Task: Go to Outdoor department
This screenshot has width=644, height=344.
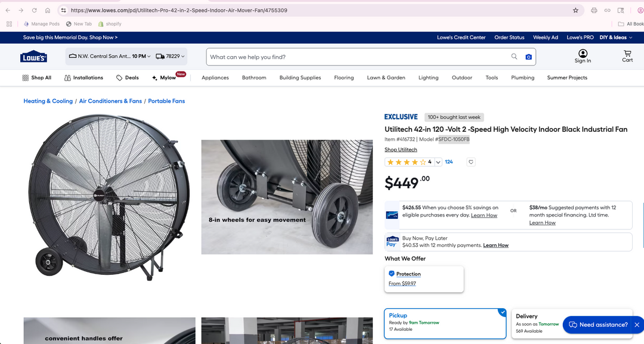Action: 462,78
